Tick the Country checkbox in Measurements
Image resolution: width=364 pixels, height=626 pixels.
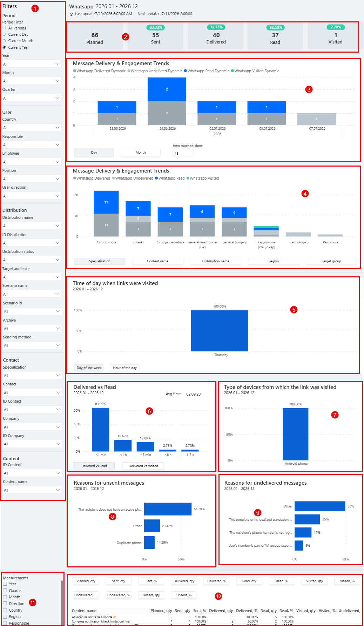coord(5,610)
